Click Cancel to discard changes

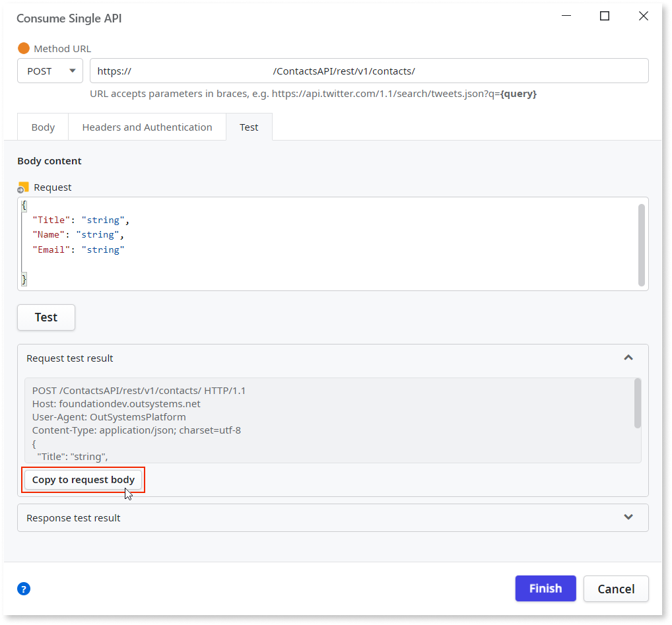[615, 588]
